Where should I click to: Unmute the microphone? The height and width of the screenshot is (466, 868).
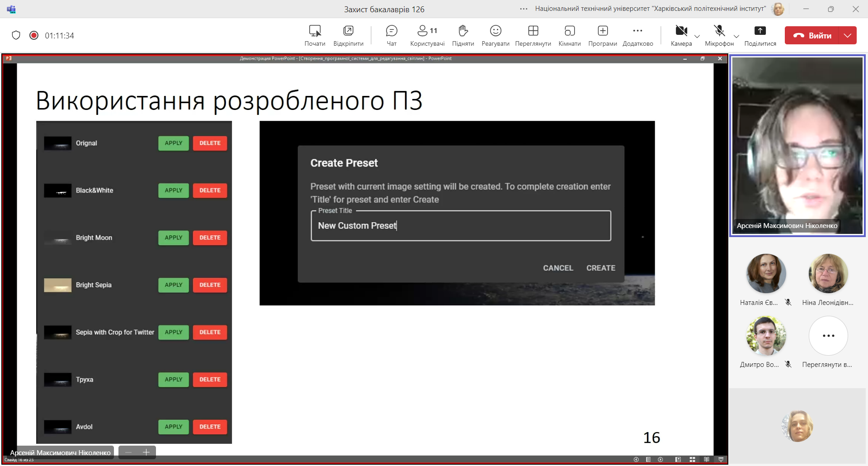719,35
